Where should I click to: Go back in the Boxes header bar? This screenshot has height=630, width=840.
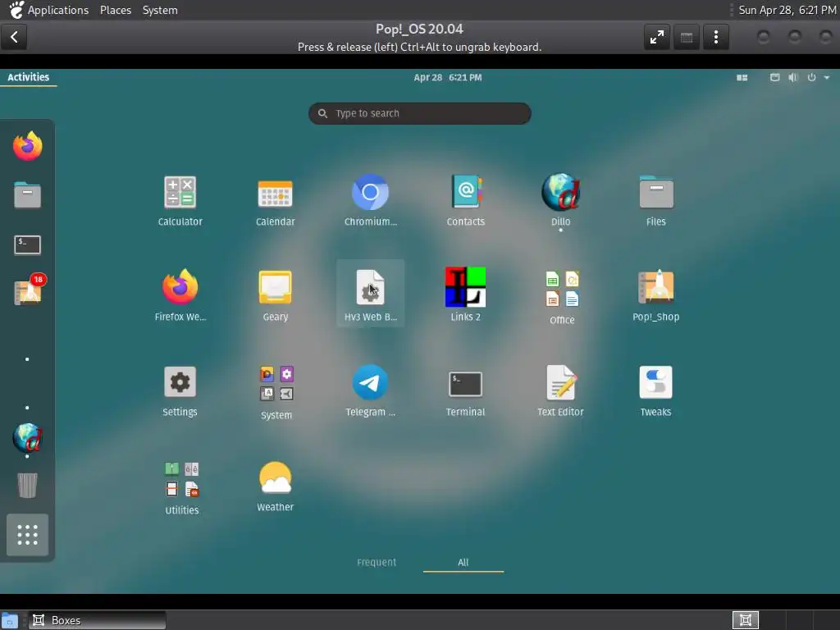(x=15, y=37)
